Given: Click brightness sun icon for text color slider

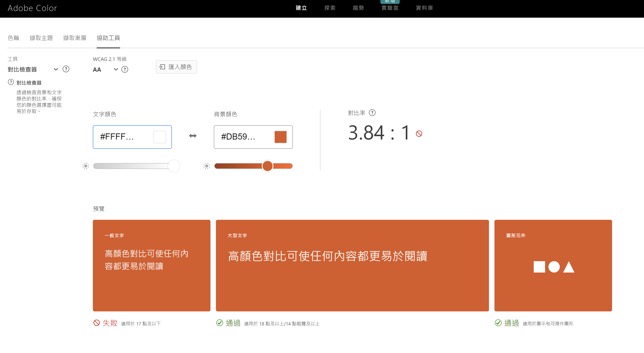Looking at the screenshot, I should tap(85, 166).
